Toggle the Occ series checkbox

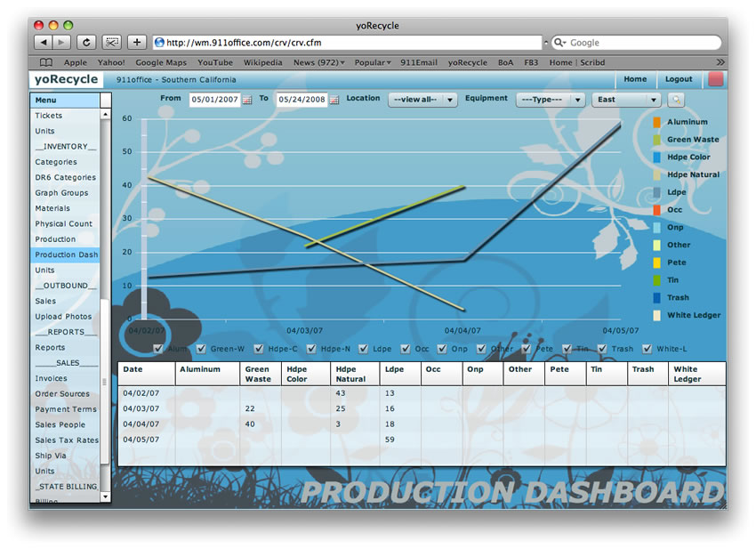(x=406, y=348)
